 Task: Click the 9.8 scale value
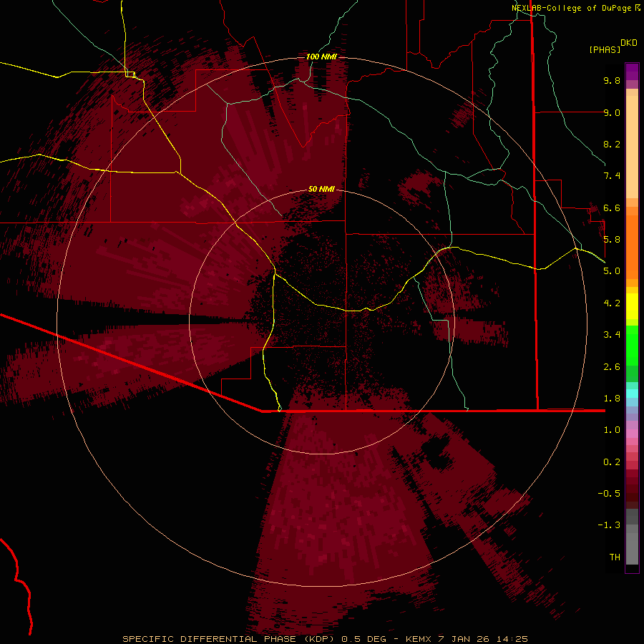point(612,80)
